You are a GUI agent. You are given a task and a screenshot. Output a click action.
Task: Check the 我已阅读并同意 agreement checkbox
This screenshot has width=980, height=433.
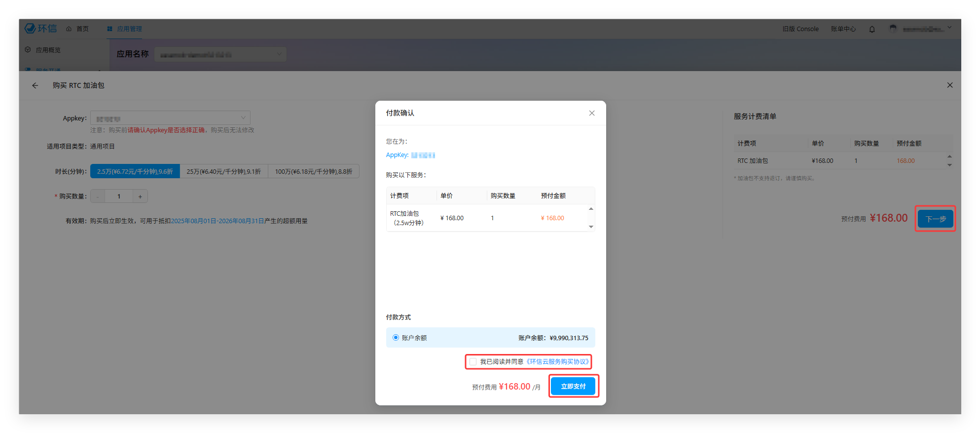[x=473, y=362]
